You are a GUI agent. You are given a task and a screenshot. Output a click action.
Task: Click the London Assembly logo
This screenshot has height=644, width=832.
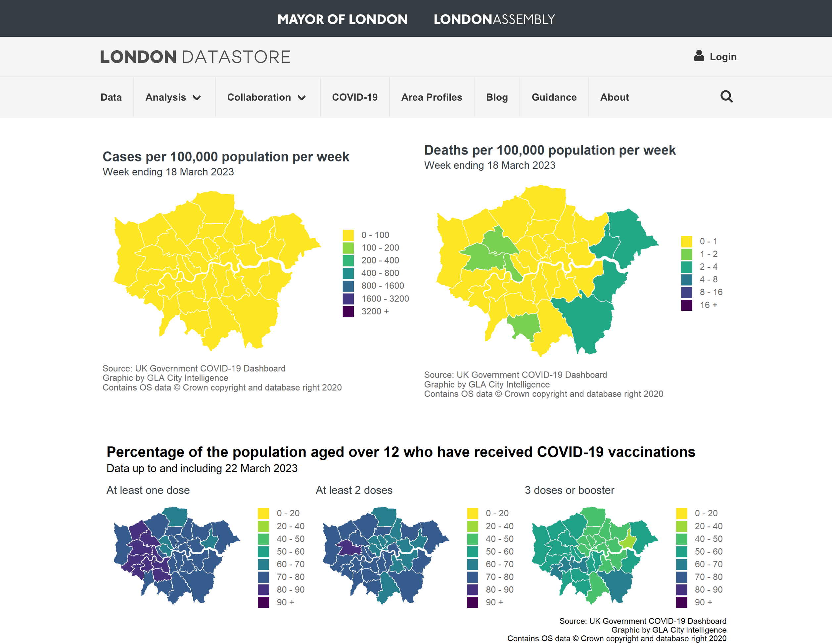pyautogui.click(x=494, y=19)
